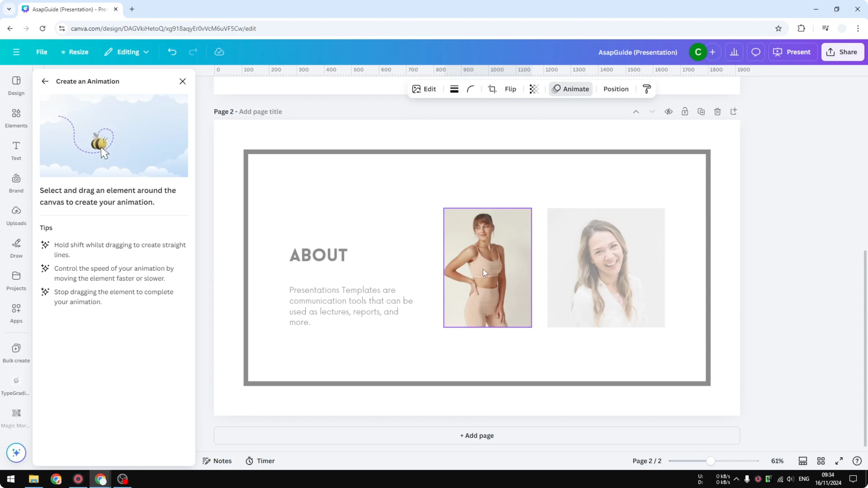Duplicate Page 2 using the copy icon
Screen dimensions: 868x488
pyautogui.click(x=701, y=112)
